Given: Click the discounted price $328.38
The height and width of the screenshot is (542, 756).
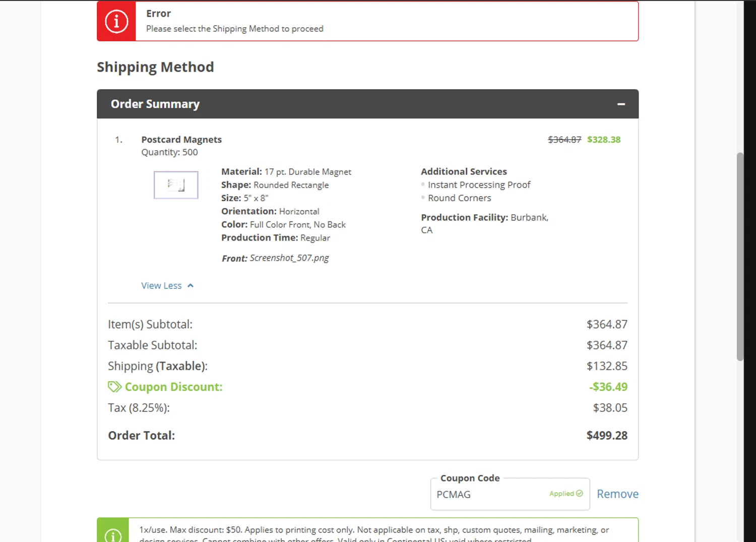Looking at the screenshot, I should (x=604, y=140).
